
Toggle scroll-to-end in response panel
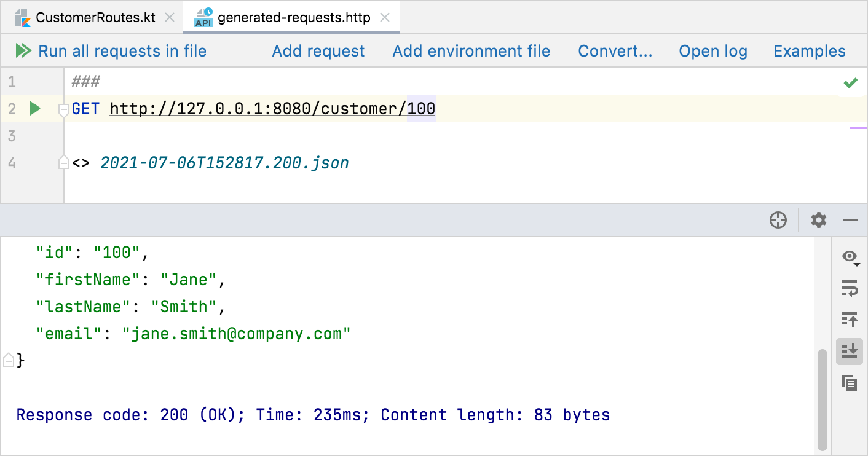(850, 351)
